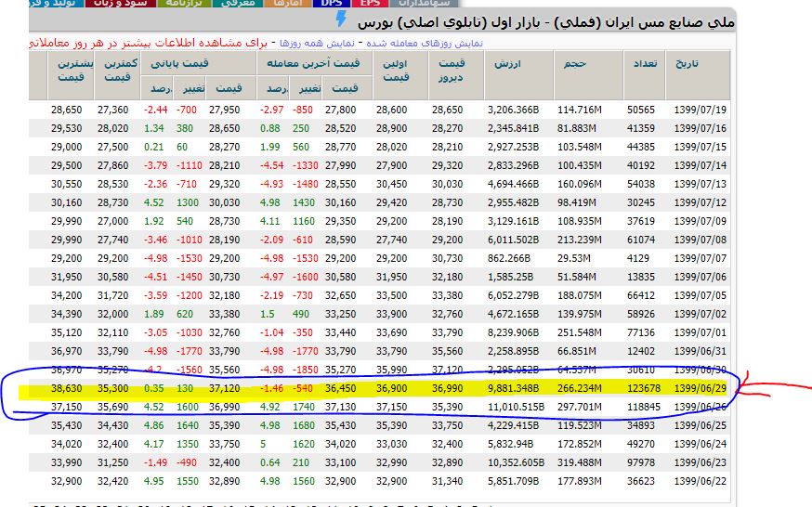Viewport: 812px width, 507px height.
Task: Select the date cell 1399/06/22
Action: pos(701,481)
